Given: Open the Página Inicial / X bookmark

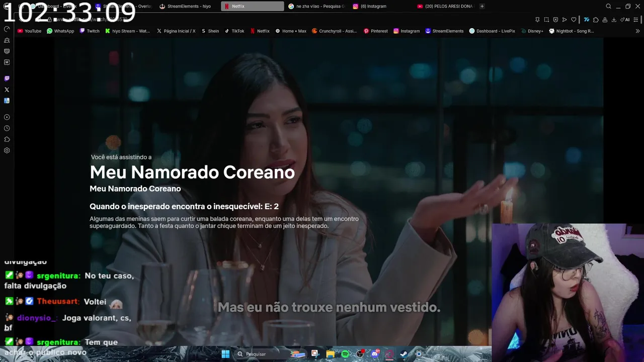Looking at the screenshot, I should point(176,31).
